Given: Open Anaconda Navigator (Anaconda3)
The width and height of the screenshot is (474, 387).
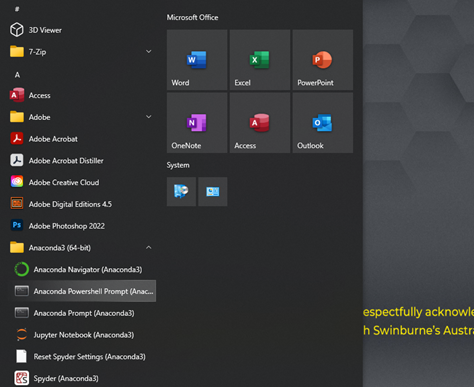Looking at the screenshot, I should (x=83, y=269).
